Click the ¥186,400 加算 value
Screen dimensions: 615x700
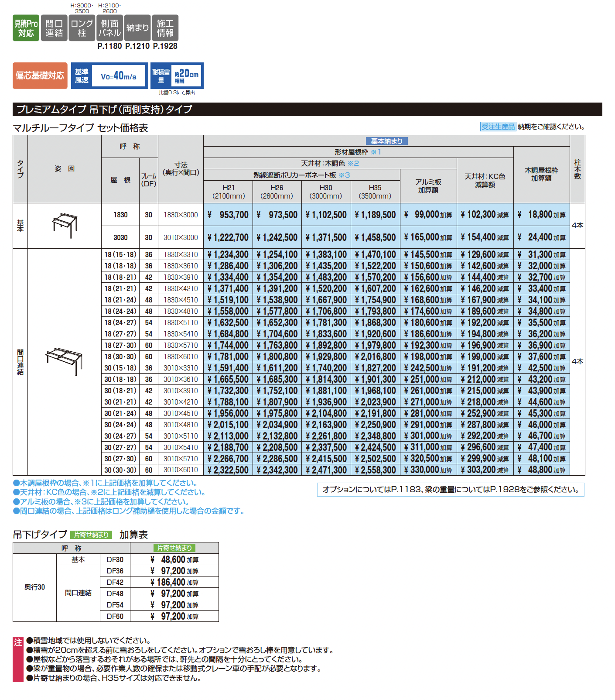(x=174, y=582)
